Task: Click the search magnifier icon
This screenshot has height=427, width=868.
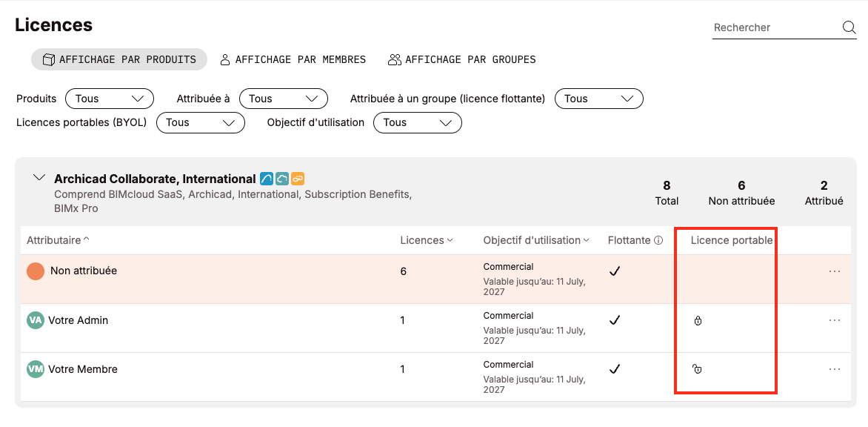Action: coord(849,27)
